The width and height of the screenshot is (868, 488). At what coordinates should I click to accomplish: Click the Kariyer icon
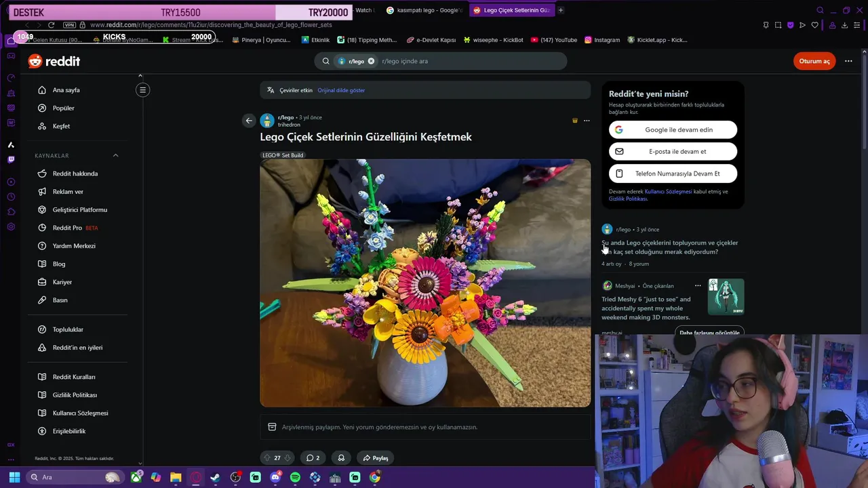click(42, 282)
